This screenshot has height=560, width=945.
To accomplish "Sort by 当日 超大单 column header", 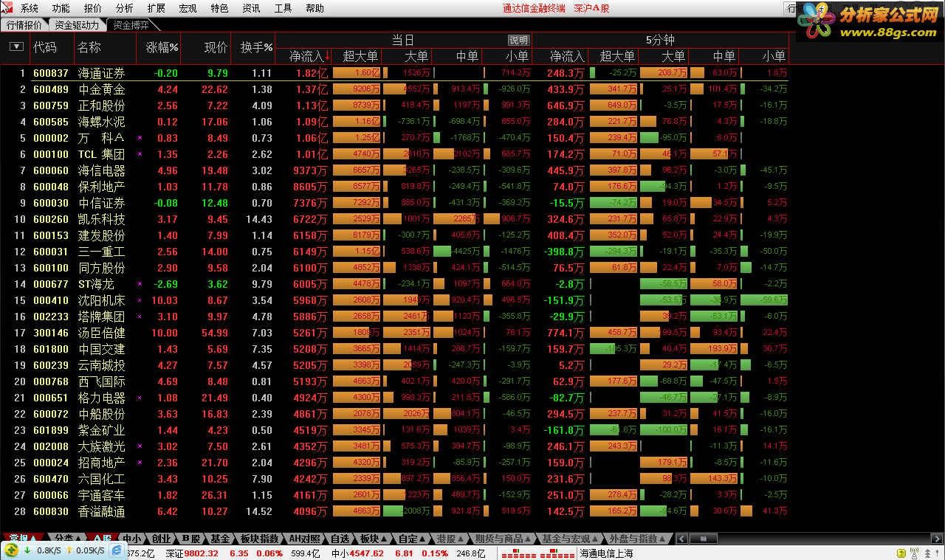I will (x=360, y=56).
